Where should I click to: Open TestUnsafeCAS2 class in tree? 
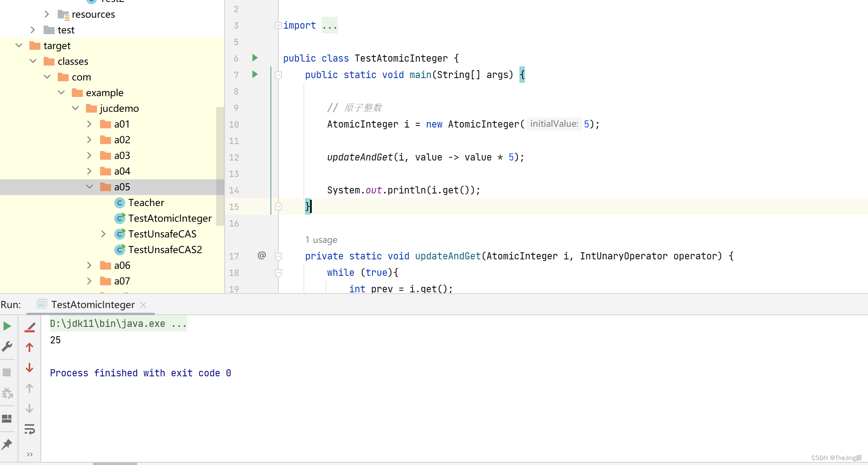pos(165,250)
